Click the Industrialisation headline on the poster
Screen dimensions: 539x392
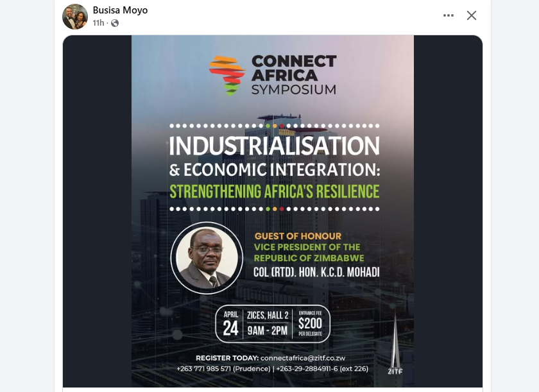pos(274,146)
